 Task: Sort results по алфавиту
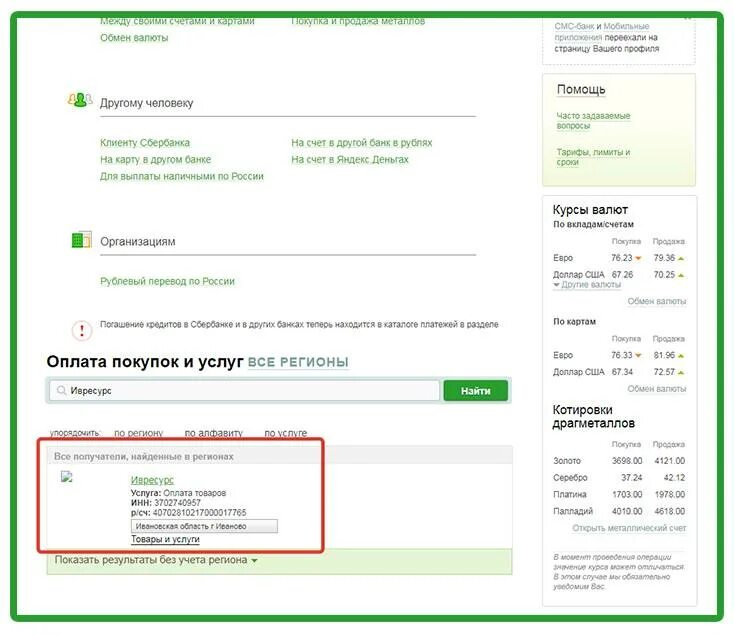(213, 433)
